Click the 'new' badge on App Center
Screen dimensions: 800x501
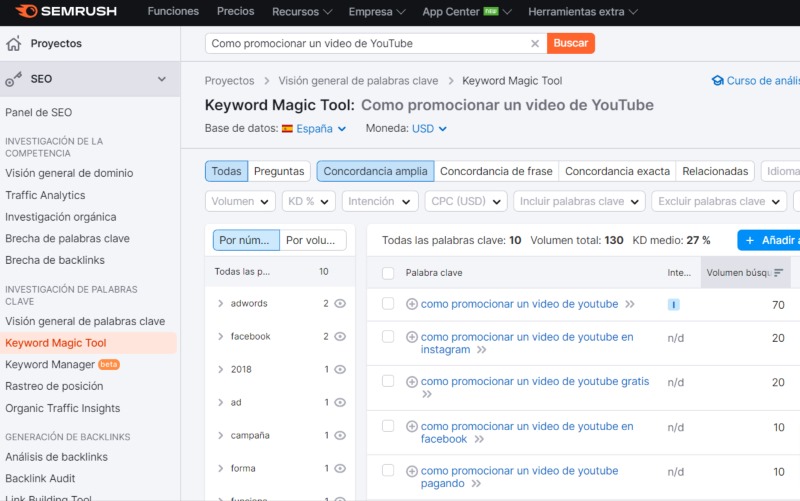tap(491, 11)
